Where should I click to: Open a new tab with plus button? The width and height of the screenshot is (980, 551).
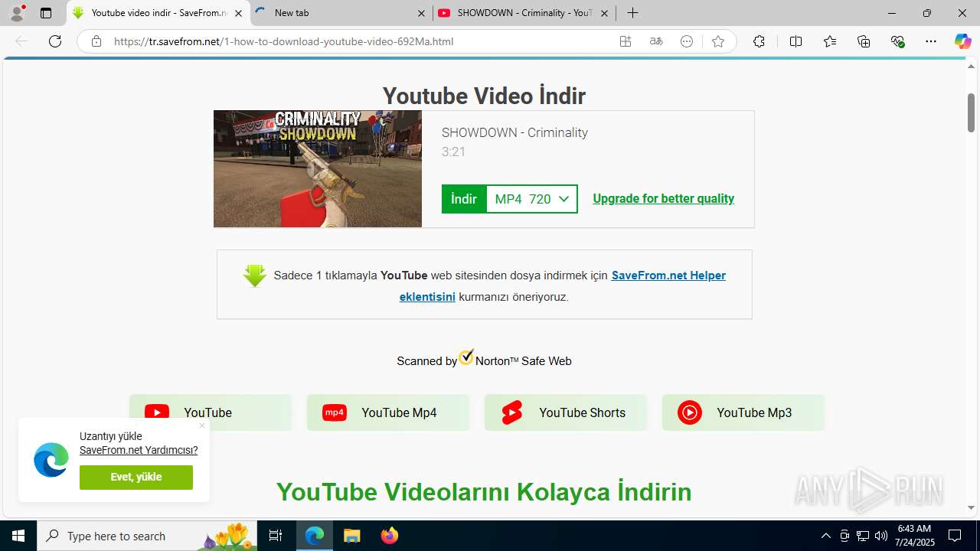632,13
